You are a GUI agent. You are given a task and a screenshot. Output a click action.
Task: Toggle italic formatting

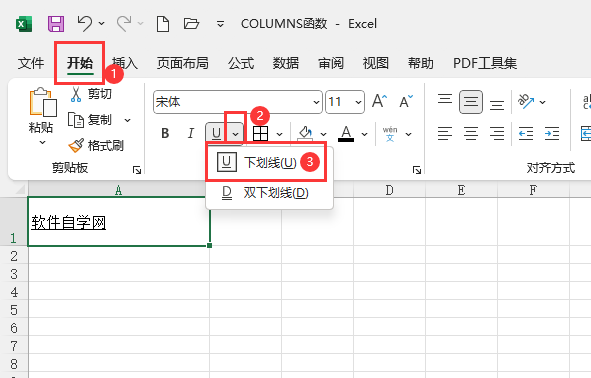(191, 133)
